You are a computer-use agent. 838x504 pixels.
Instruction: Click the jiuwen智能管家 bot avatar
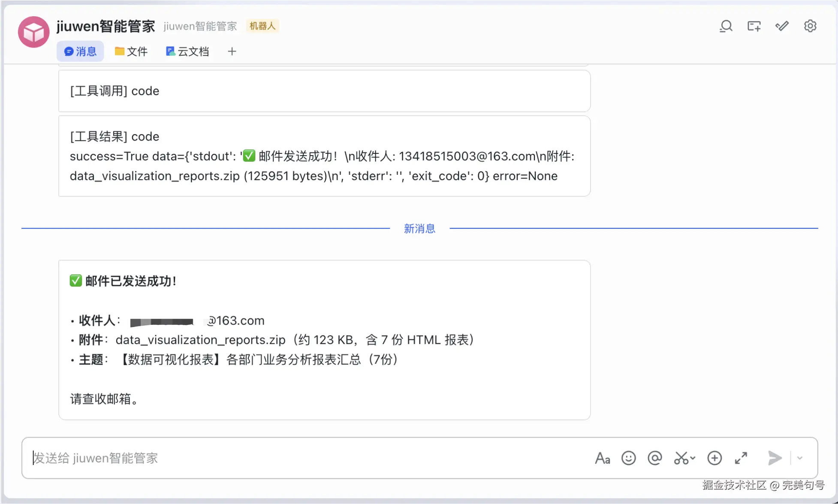pyautogui.click(x=33, y=32)
